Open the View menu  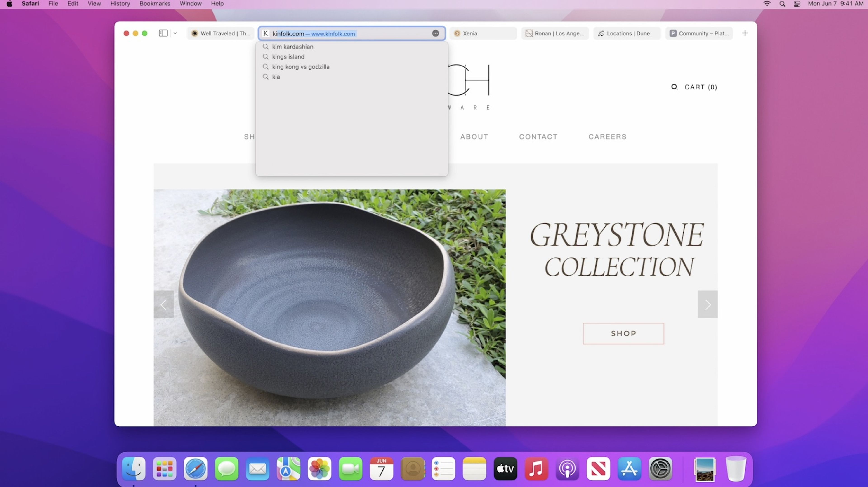point(94,4)
